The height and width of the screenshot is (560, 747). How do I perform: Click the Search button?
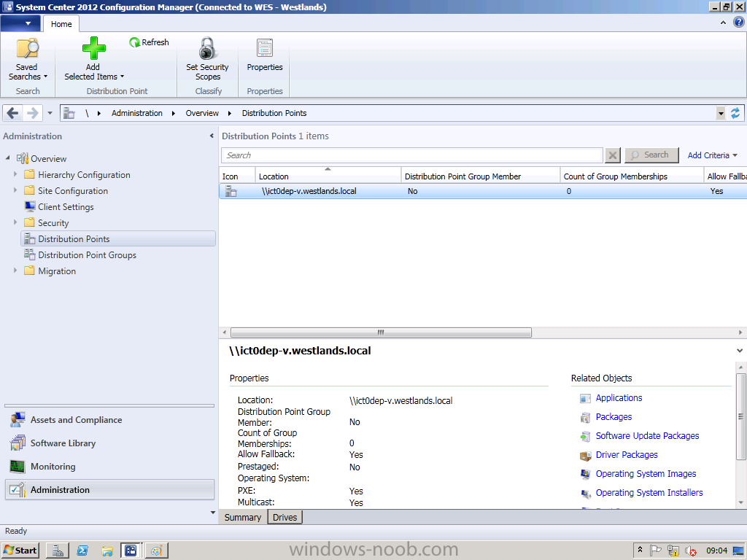(x=651, y=155)
